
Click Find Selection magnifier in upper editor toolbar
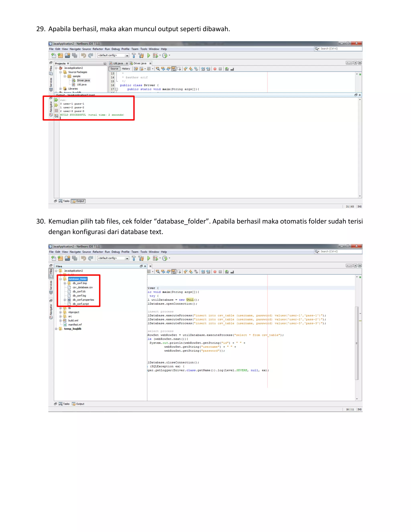click(x=158, y=69)
